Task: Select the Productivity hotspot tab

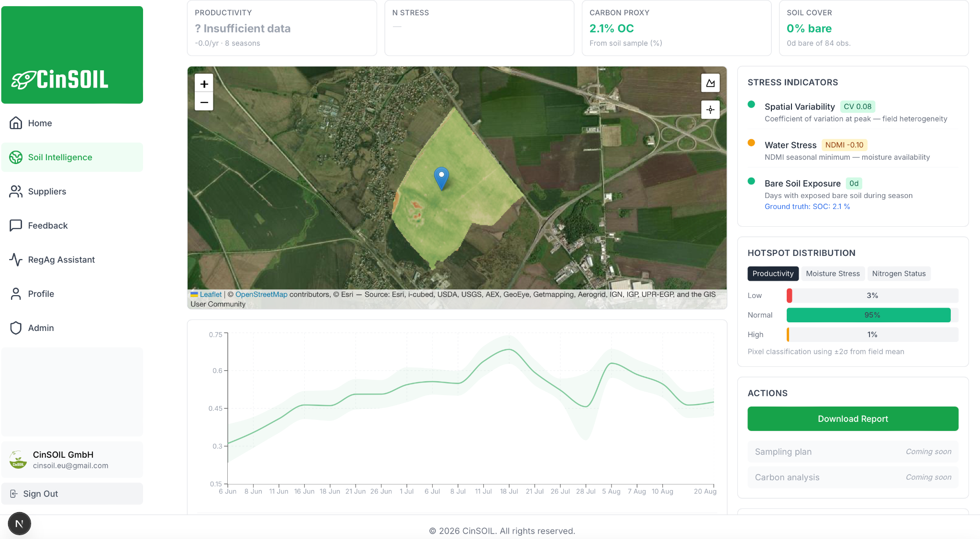Action: pos(773,274)
